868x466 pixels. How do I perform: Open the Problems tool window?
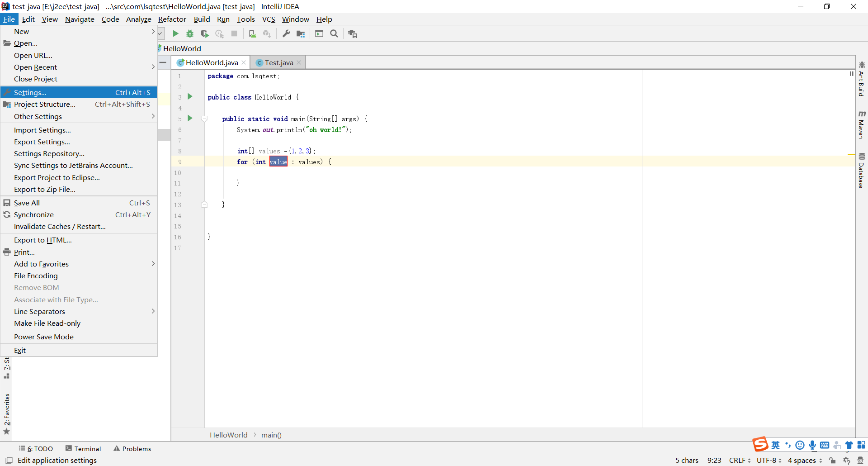[x=132, y=449]
